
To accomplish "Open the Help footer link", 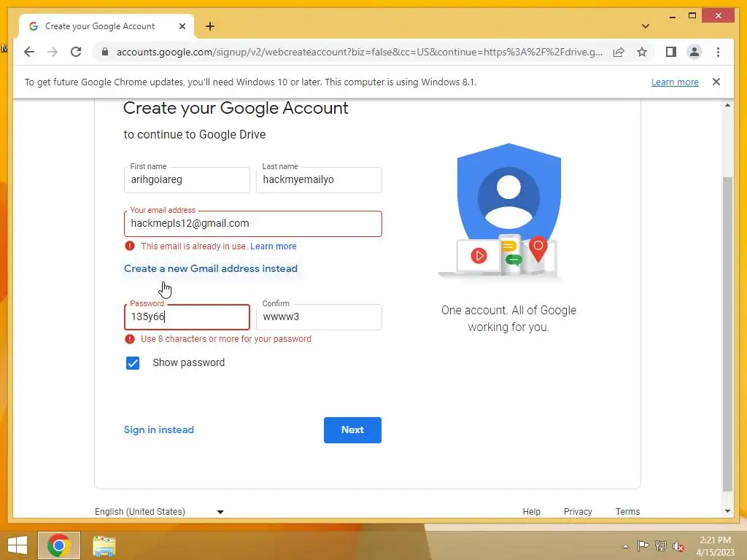I will click(x=532, y=511).
